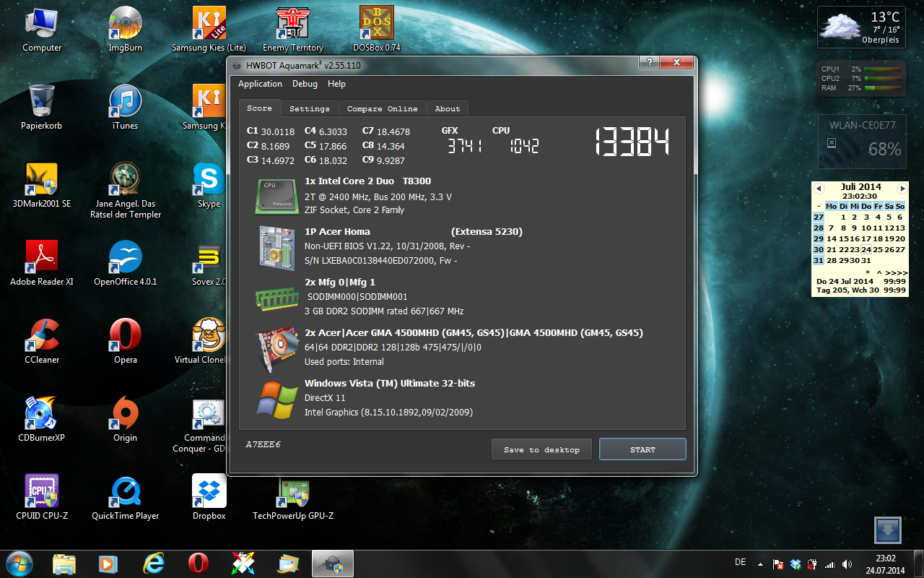Select day 24 in calendar gadget

coord(867,249)
